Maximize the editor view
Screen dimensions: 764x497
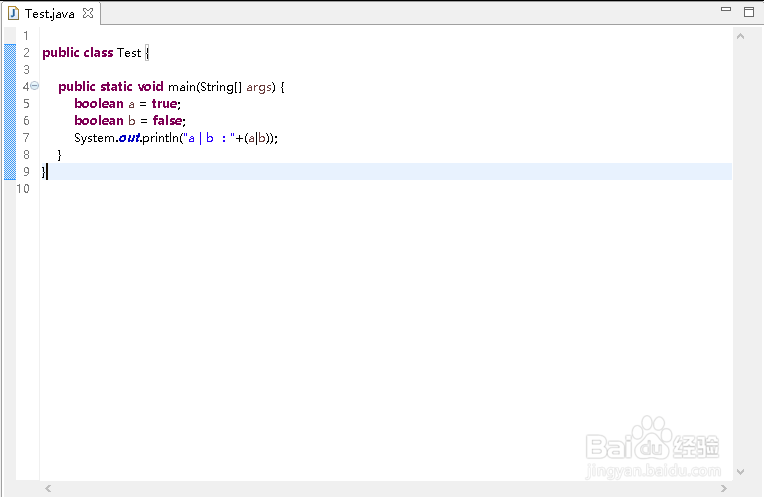coord(749,12)
